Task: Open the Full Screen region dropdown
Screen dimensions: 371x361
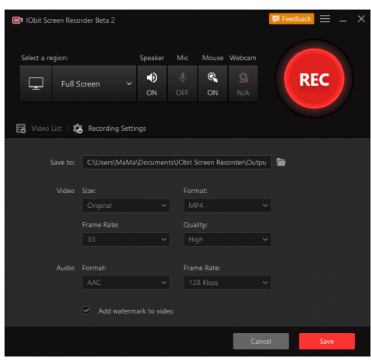Action: pos(94,84)
